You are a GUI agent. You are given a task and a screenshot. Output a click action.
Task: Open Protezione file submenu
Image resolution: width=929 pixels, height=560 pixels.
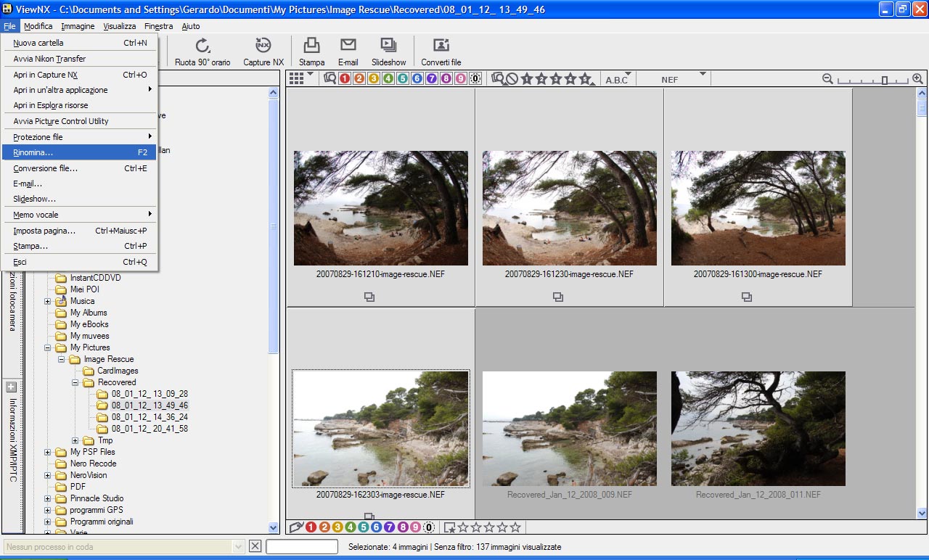pyautogui.click(x=79, y=137)
